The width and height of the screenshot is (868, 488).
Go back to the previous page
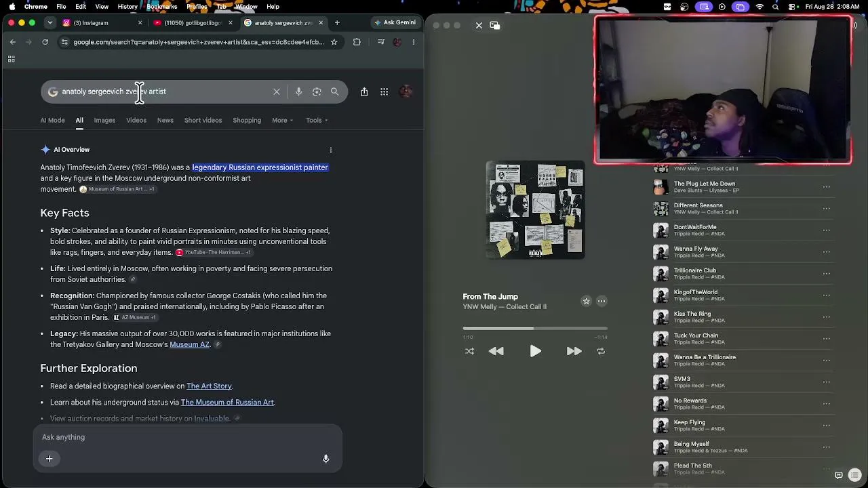(12, 42)
